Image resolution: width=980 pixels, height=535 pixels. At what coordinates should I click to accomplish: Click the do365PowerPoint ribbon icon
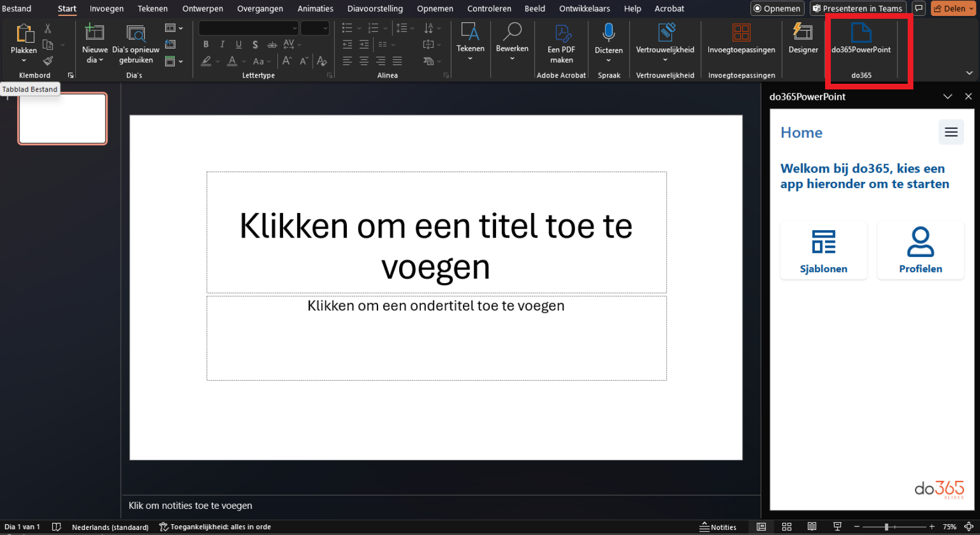coord(860,34)
